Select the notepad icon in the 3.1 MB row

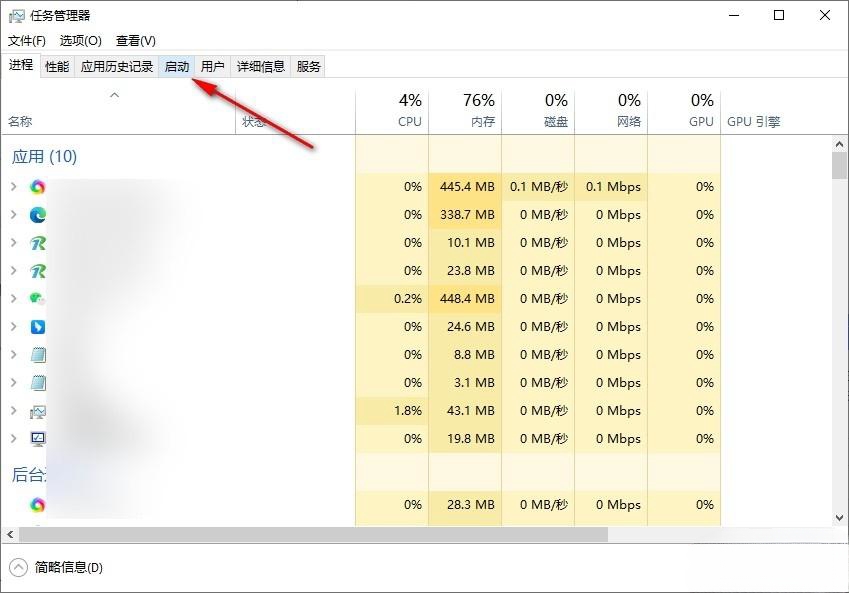point(37,383)
